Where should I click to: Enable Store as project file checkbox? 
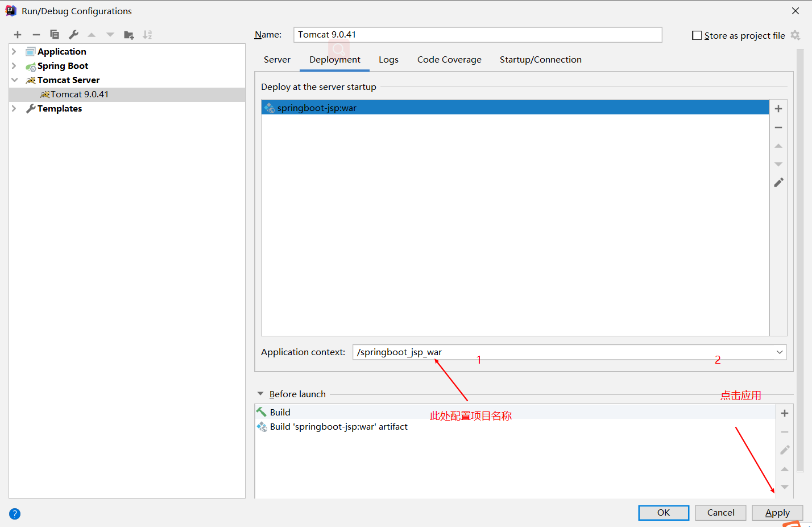click(697, 35)
